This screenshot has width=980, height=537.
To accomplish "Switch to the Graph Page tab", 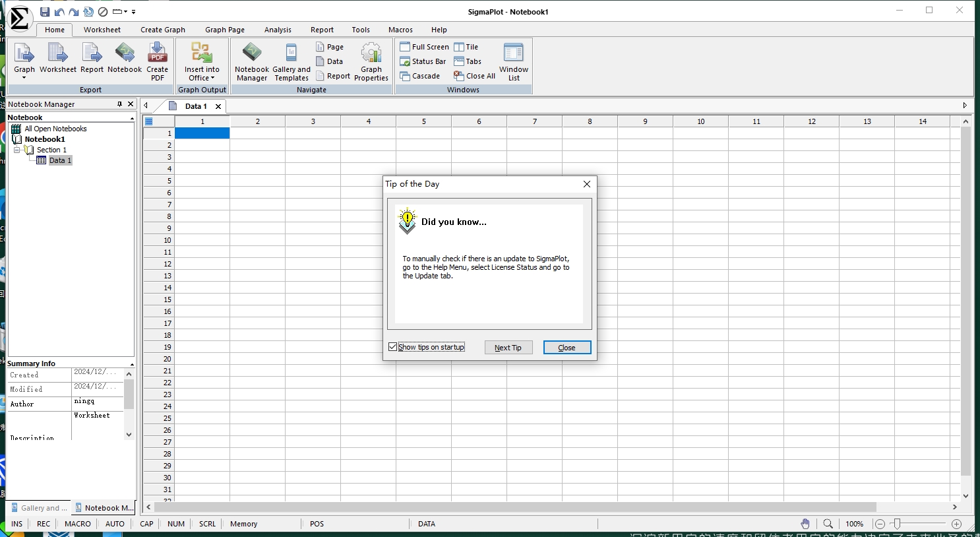I will click(225, 30).
